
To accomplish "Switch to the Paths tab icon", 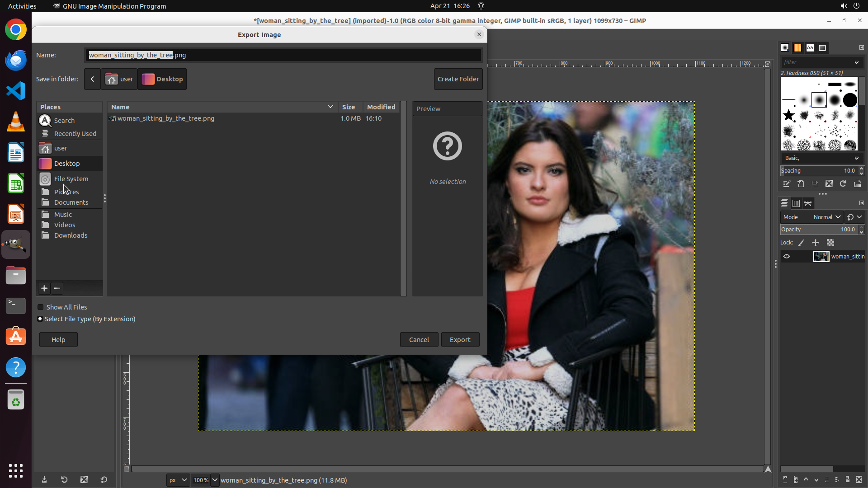I will coord(808,203).
